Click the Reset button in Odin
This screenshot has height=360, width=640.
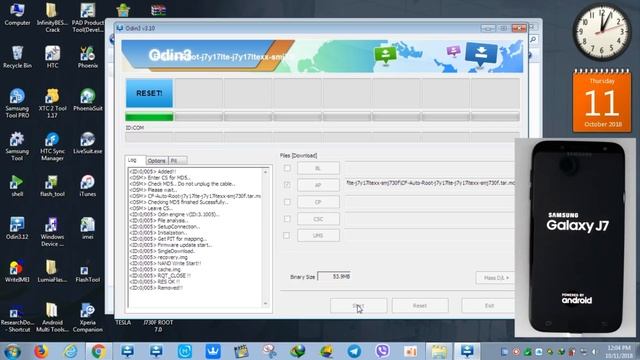[420, 305]
